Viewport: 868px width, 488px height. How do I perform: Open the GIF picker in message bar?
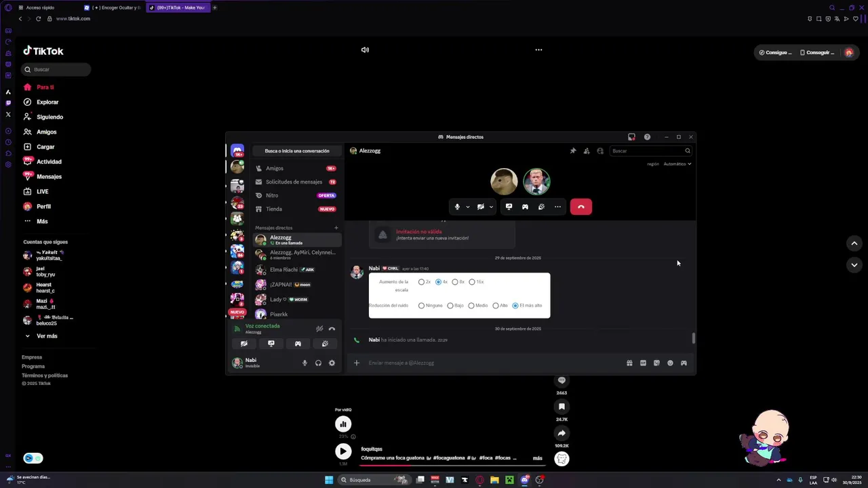tap(643, 363)
